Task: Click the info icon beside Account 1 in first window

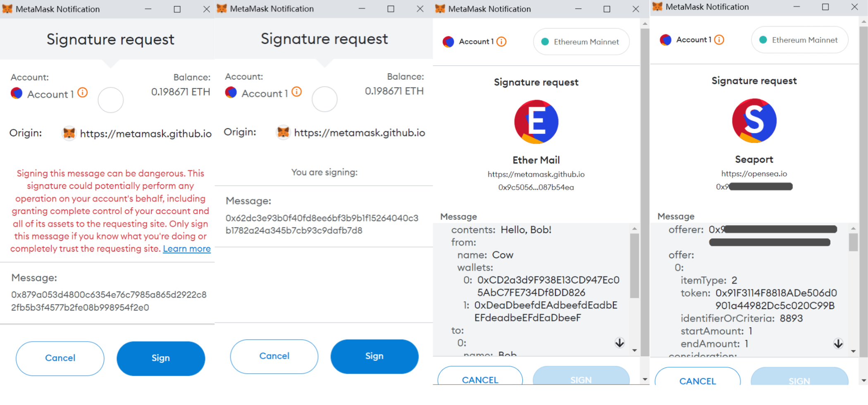Action: 83,93
